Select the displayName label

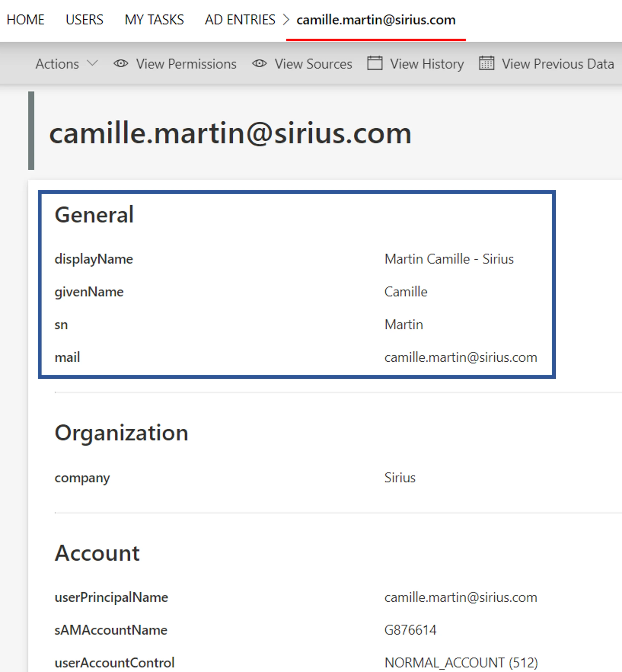coord(94,259)
